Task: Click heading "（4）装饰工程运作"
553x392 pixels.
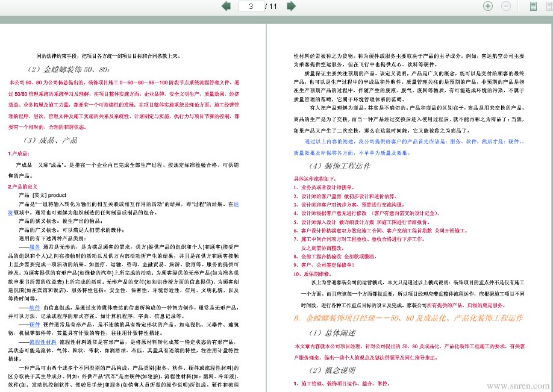Action: click(339, 166)
